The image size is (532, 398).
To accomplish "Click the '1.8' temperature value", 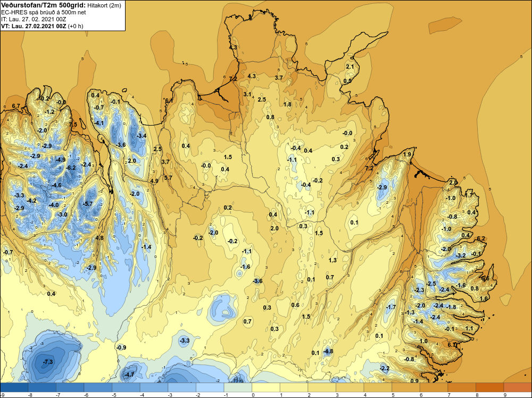I will [287, 104].
